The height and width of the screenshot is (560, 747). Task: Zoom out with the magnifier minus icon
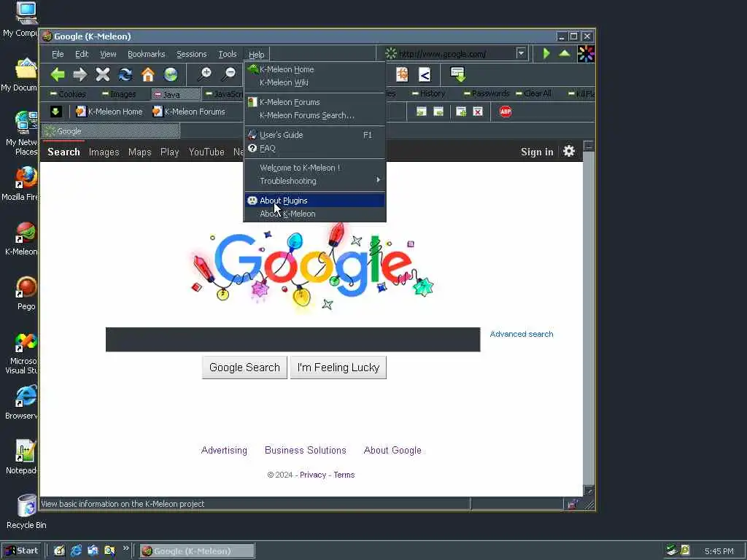coord(228,74)
